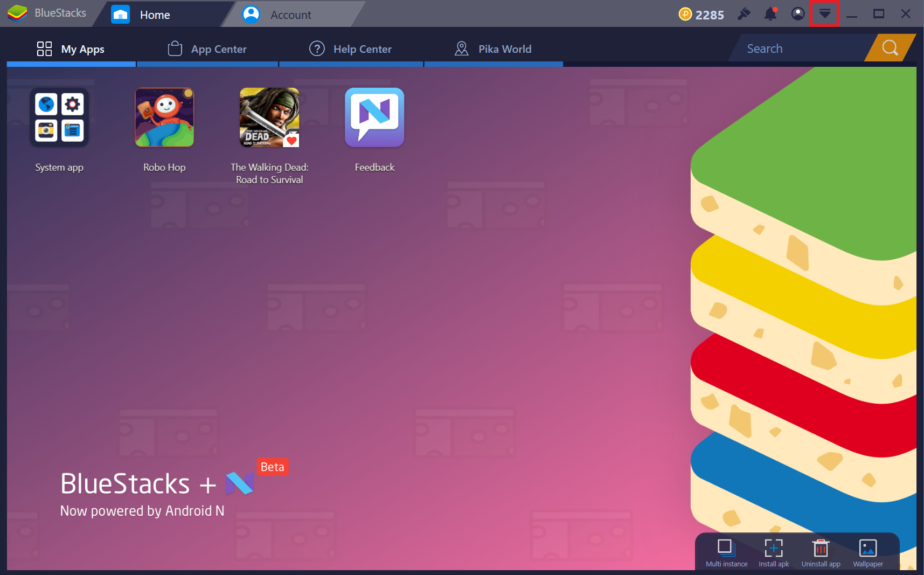Click the Pika points coin icon
The width and height of the screenshot is (924, 575).
click(x=685, y=14)
